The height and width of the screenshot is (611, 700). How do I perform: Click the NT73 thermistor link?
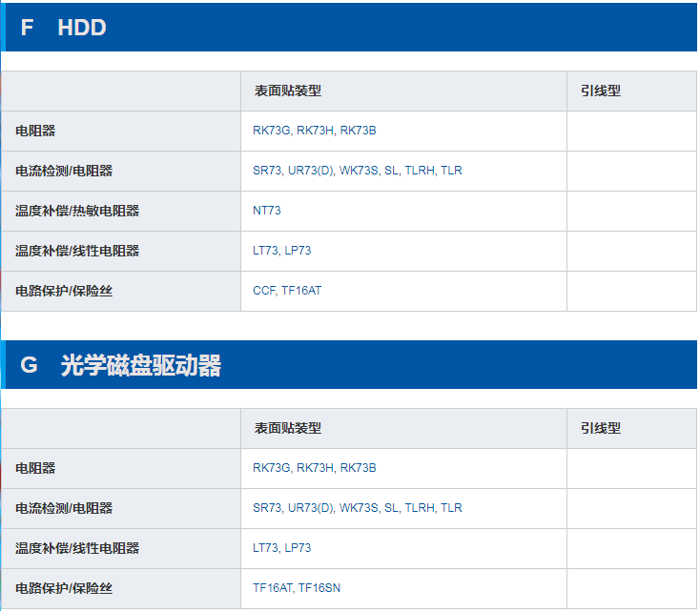pyautogui.click(x=266, y=211)
